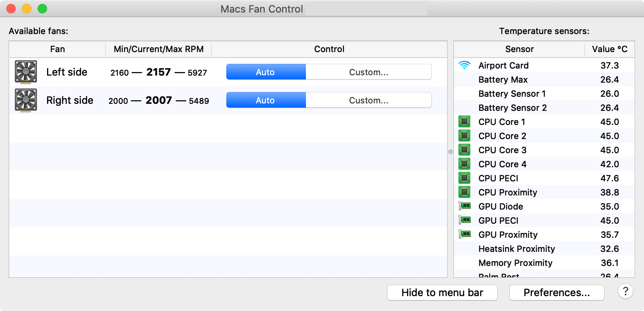The width and height of the screenshot is (644, 311).
Task: Click the GPU Proximity card icon
Action: tap(464, 234)
